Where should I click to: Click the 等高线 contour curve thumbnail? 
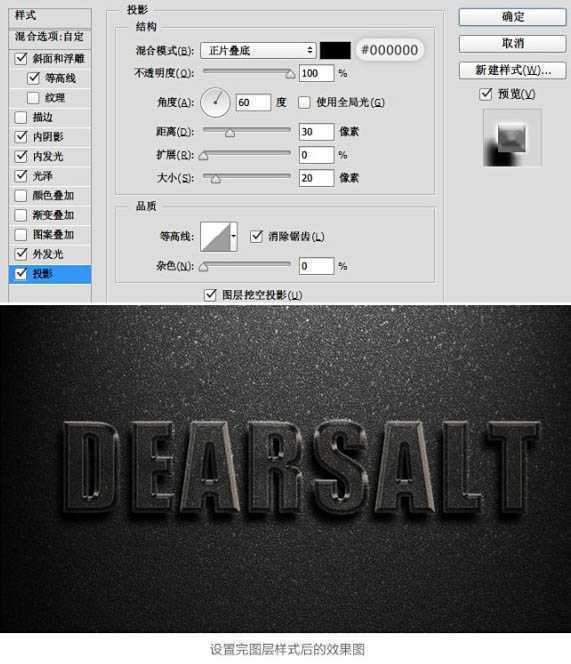point(215,236)
